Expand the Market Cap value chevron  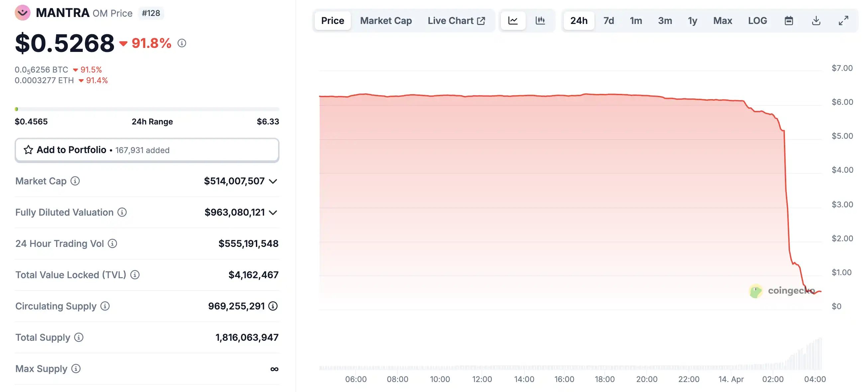pos(273,181)
